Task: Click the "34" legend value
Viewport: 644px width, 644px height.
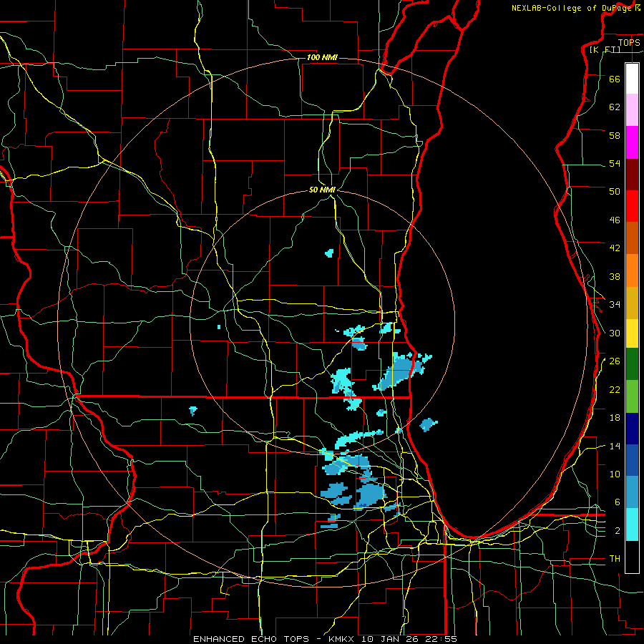Action: click(x=615, y=305)
